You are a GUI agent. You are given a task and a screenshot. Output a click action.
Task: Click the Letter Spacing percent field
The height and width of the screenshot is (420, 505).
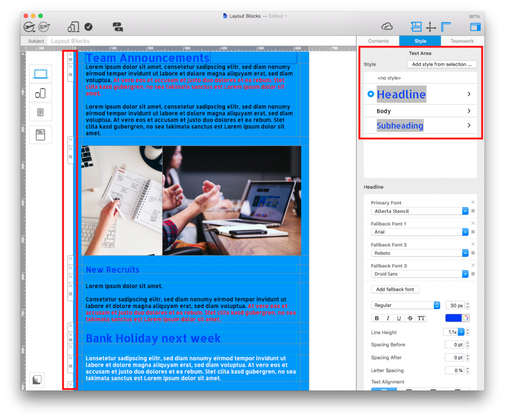454,370
